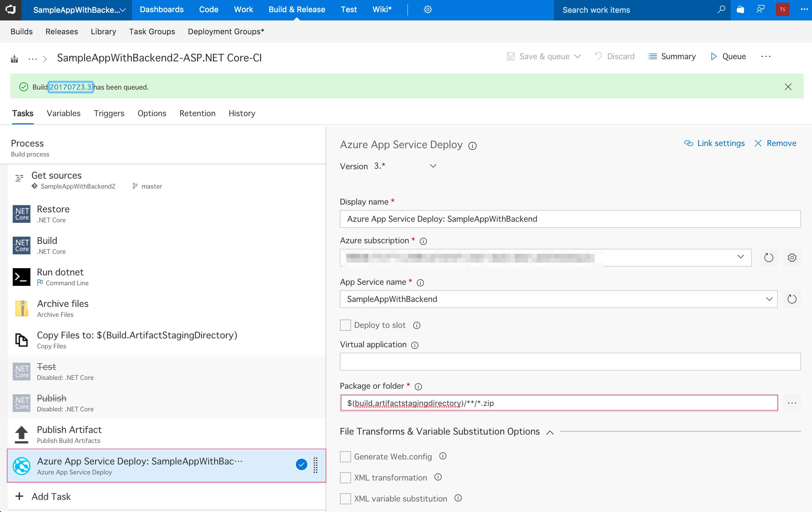
Task: Click info icon next to Deploy to slot
Action: 417,325
